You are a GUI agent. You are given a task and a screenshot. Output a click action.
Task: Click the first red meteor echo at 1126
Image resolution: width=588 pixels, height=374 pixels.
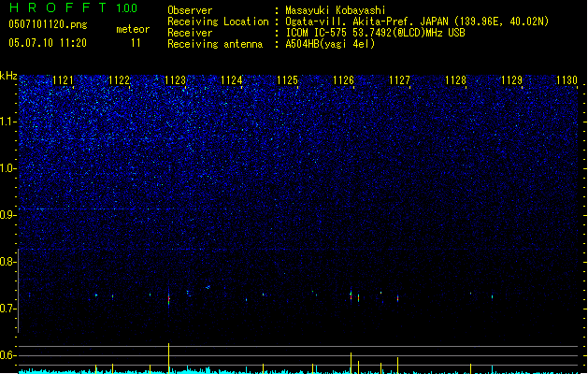[x=351, y=295]
